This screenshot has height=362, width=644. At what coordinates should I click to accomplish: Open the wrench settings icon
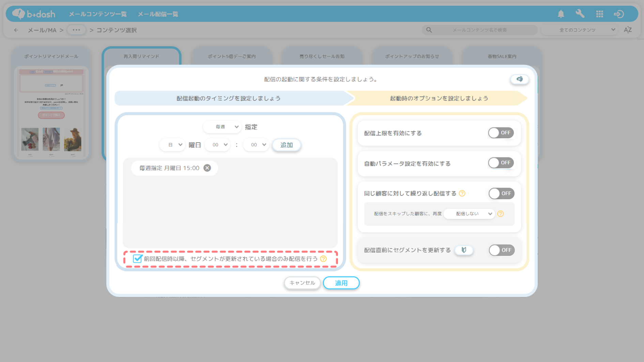pyautogui.click(x=580, y=14)
